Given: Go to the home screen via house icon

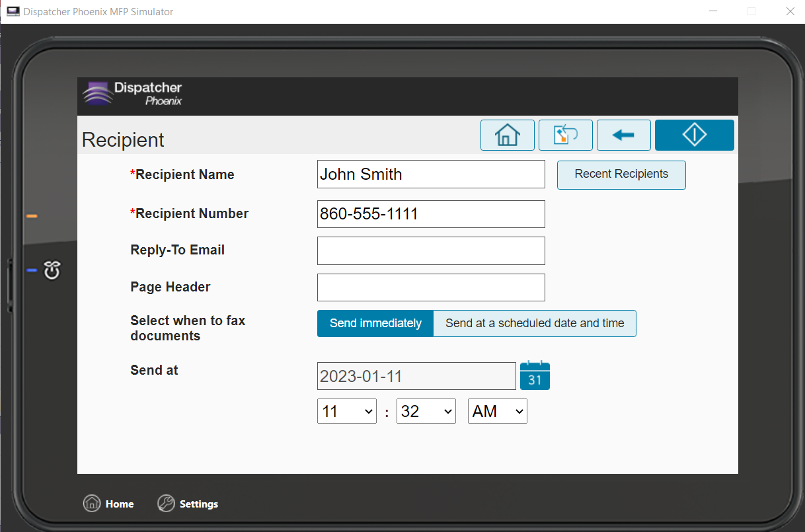Looking at the screenshot, I should 507,135.
